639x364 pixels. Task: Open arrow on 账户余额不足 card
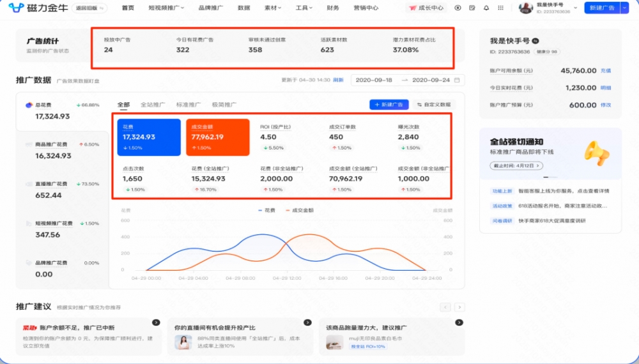[x=156, y=322]
